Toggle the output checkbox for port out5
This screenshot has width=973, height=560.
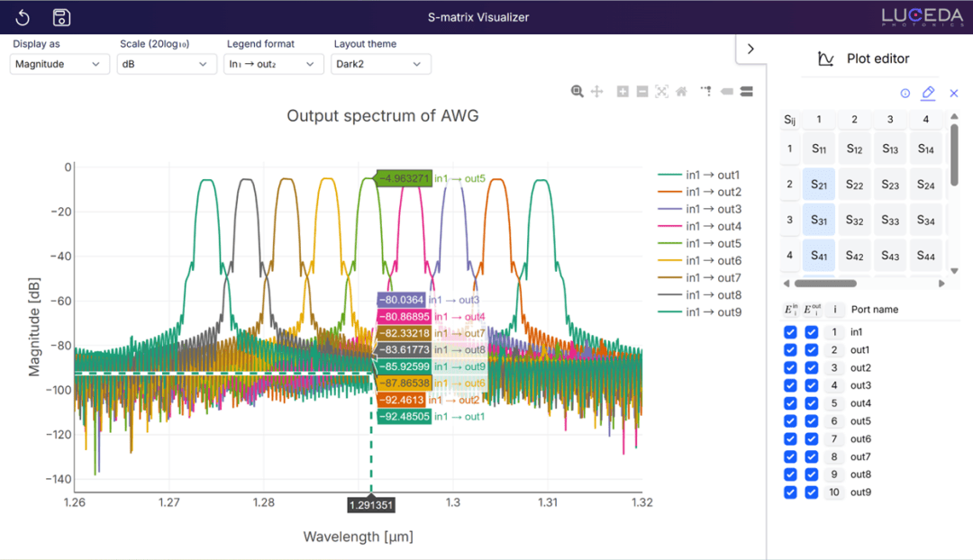pyautogui.click(x=812, y=421)
